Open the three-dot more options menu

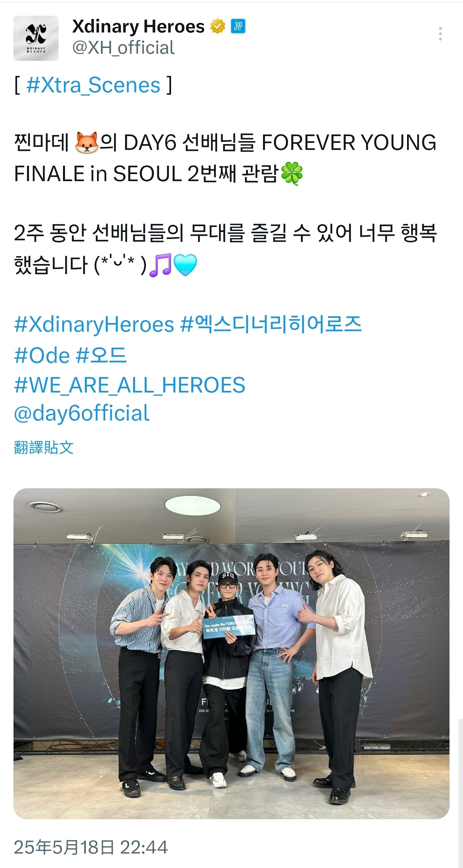pos(440,34)
